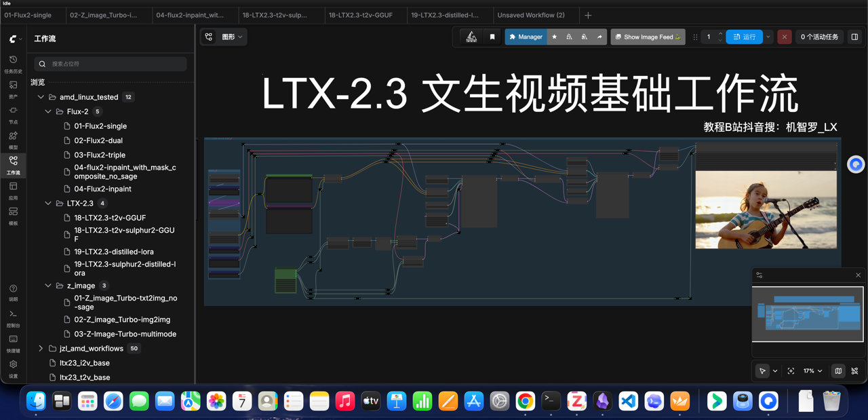Screen dimensions: 868x420
Task: Click the Manager button
Action: tap(526, 37)
